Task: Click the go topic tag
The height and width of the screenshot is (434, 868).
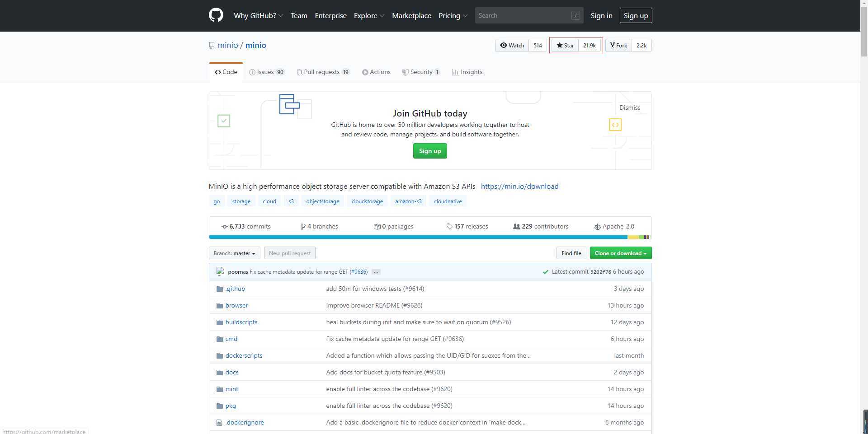Action: [217, 201]
